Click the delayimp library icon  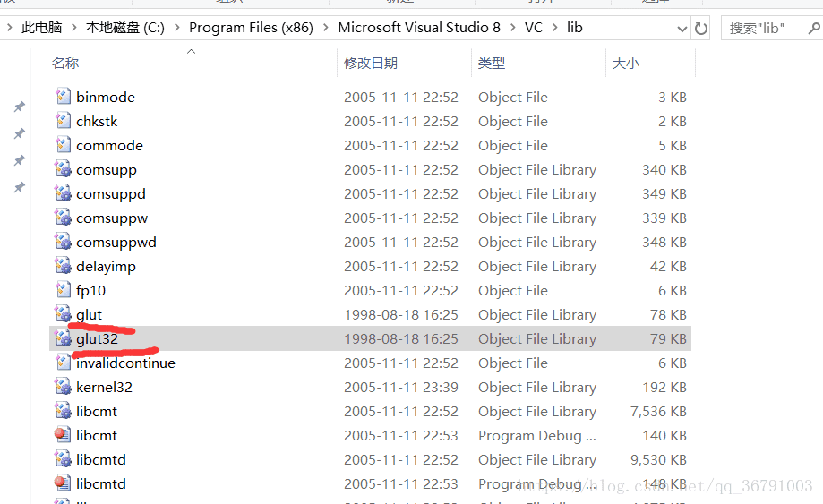point(63,265)
